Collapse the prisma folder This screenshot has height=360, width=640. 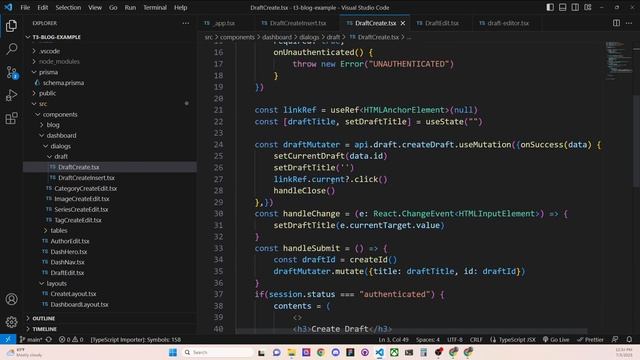coord(48,72)
